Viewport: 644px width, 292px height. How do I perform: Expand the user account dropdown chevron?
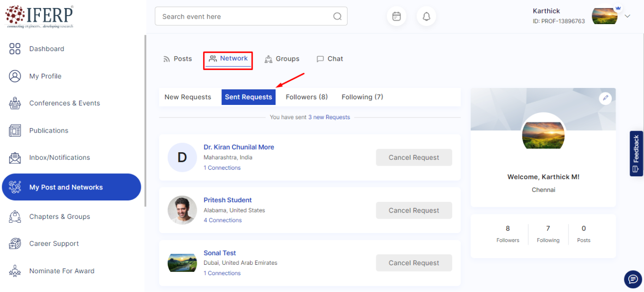point(627,16)
